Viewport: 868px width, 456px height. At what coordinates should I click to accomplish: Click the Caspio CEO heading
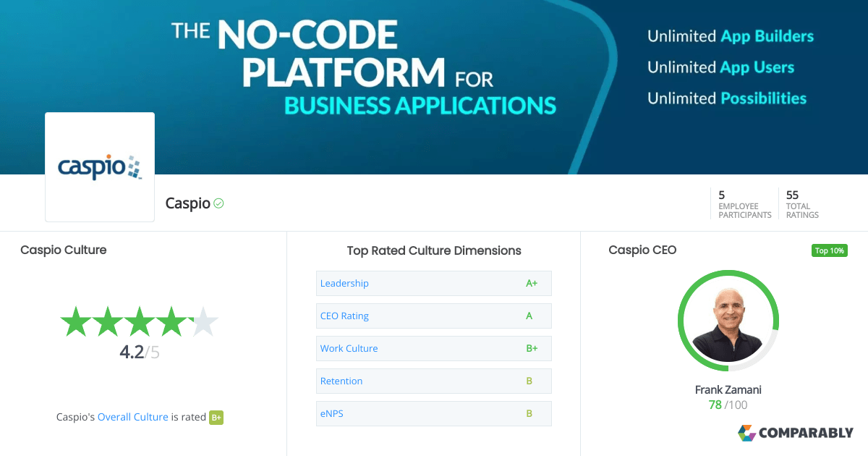click(642, 250)
